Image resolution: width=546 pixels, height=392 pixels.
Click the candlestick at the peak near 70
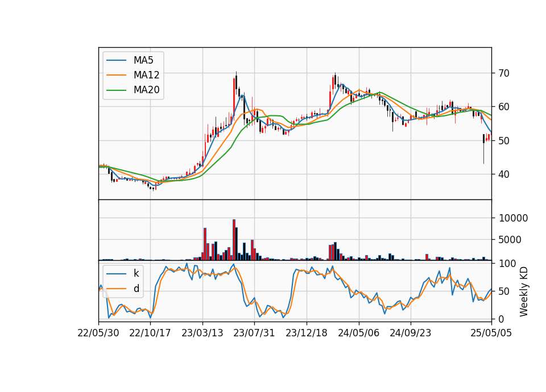237,82
